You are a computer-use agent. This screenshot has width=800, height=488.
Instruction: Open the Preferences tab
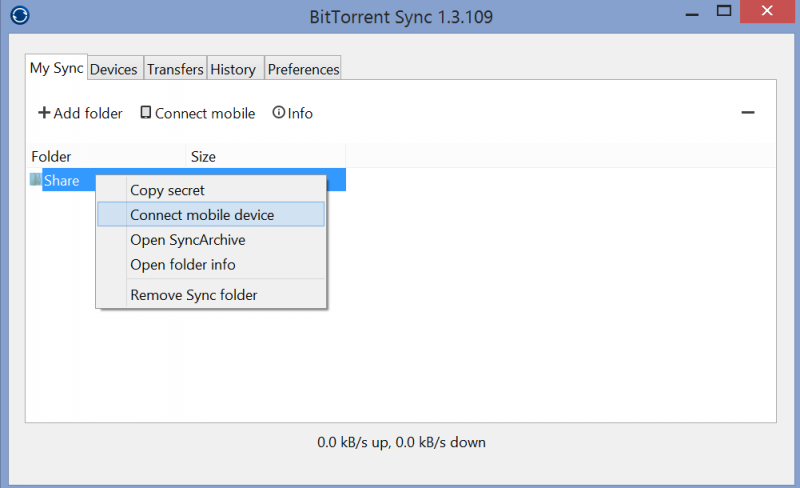[x=303, y=69]
